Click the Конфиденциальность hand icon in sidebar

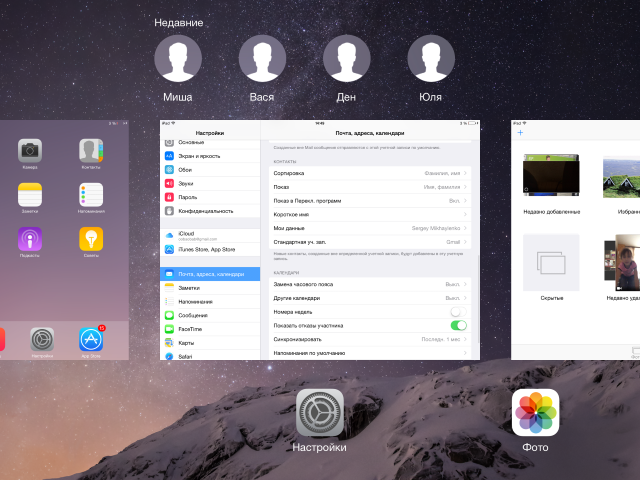(x=169, y=211)
